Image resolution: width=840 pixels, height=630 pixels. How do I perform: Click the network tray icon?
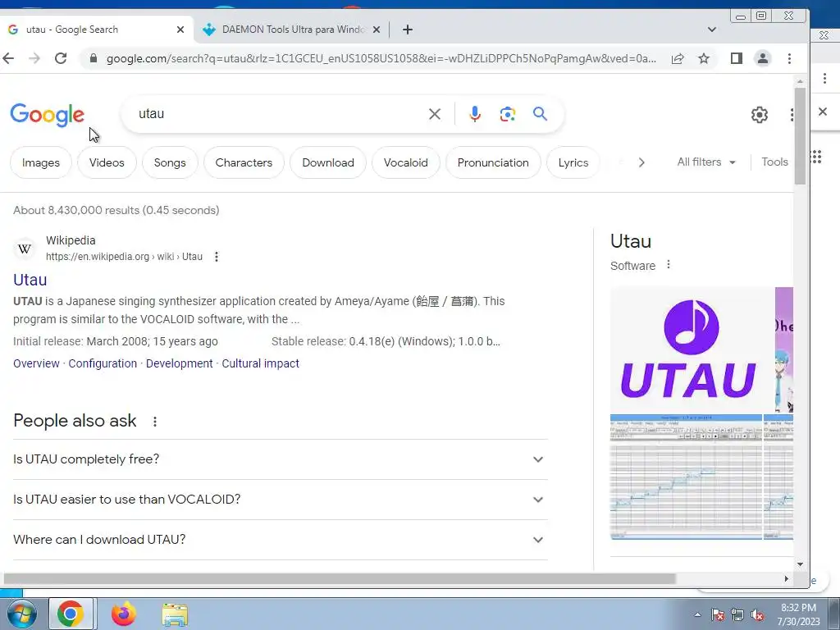point(737,615)
